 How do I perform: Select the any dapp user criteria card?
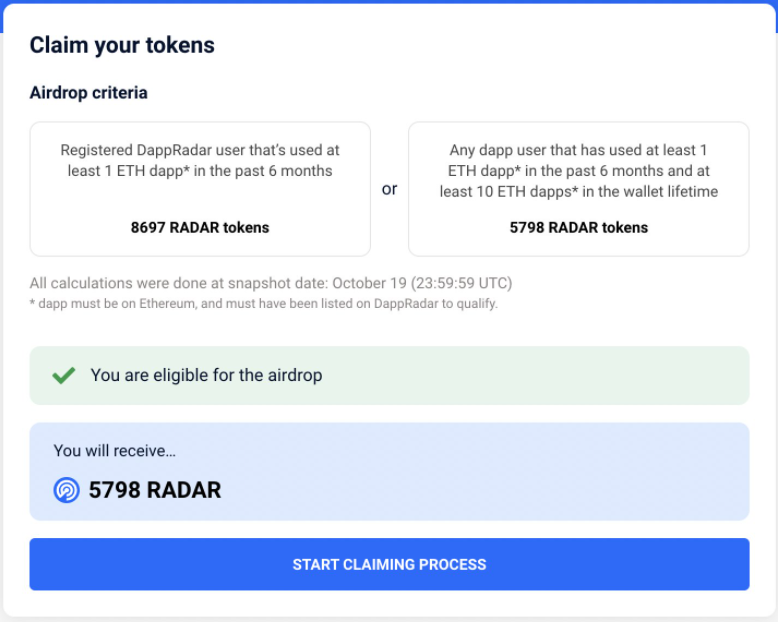tap(578, 190)
